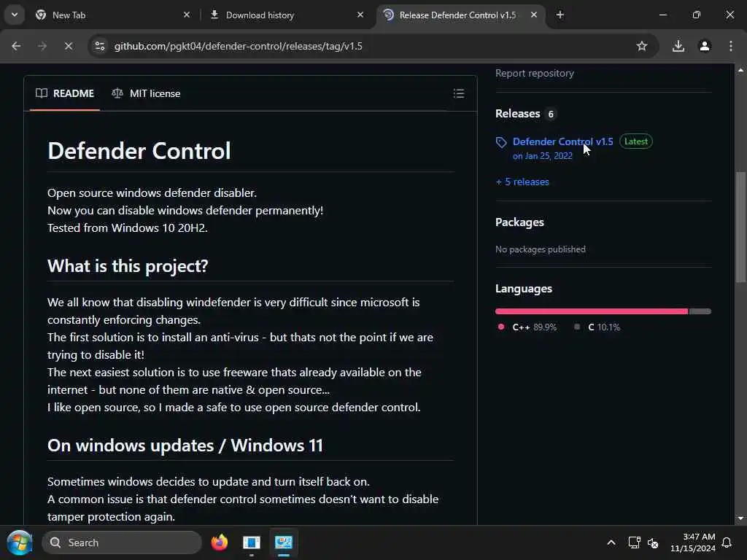Image resolution: width=747 pixels, height=560 pixels.
Task: Click the muted volume tray icon
Action: click(653, 542)
